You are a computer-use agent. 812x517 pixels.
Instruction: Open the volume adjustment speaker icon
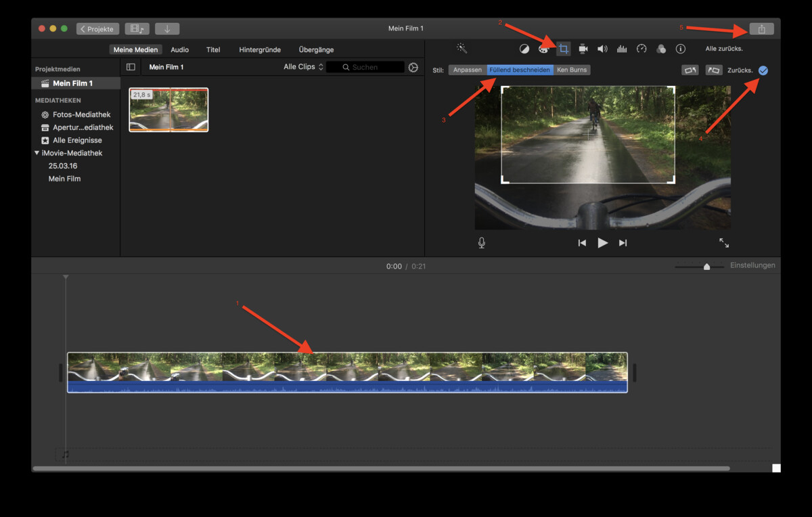tap(602, 48)
